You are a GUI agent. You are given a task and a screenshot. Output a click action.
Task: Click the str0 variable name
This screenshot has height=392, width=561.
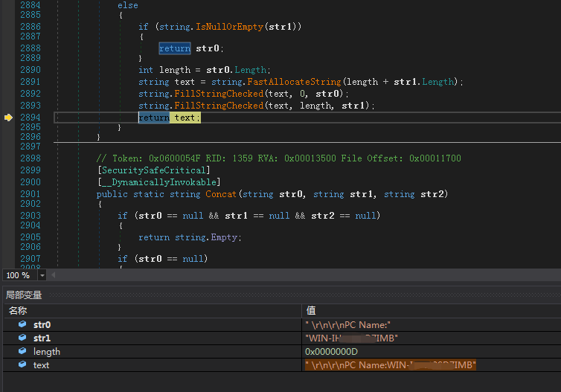42,325
